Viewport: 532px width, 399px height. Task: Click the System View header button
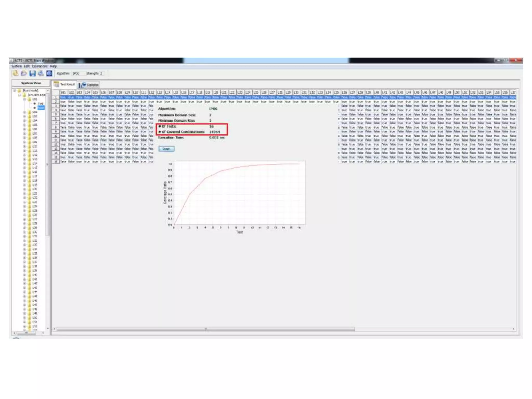[31, 83]
